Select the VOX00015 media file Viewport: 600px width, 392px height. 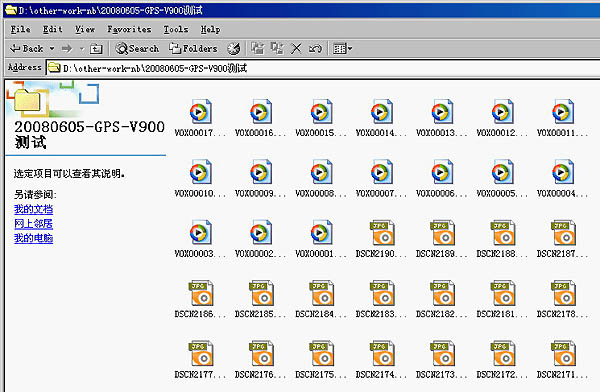click(321, 118)
